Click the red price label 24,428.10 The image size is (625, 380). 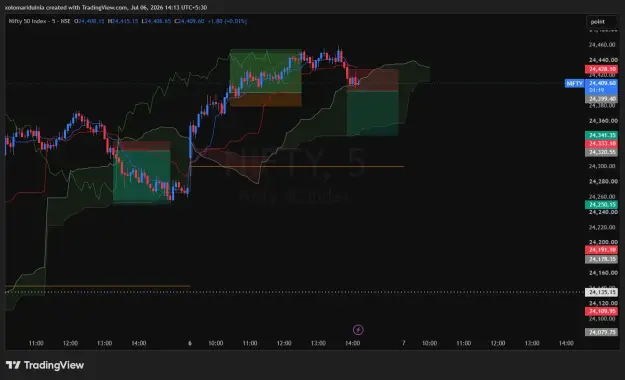click(x=601, y=69)
